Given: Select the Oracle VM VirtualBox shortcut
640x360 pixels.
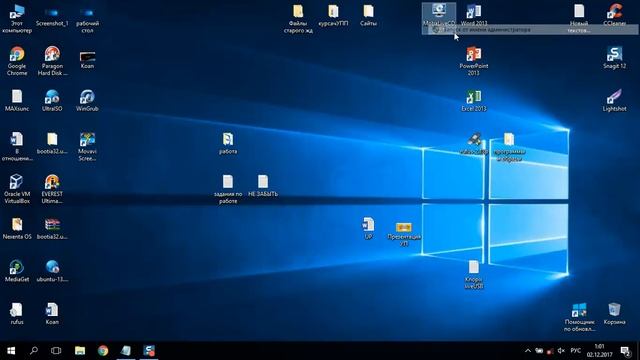Looking at the screenshot, I should pos(17,189).
